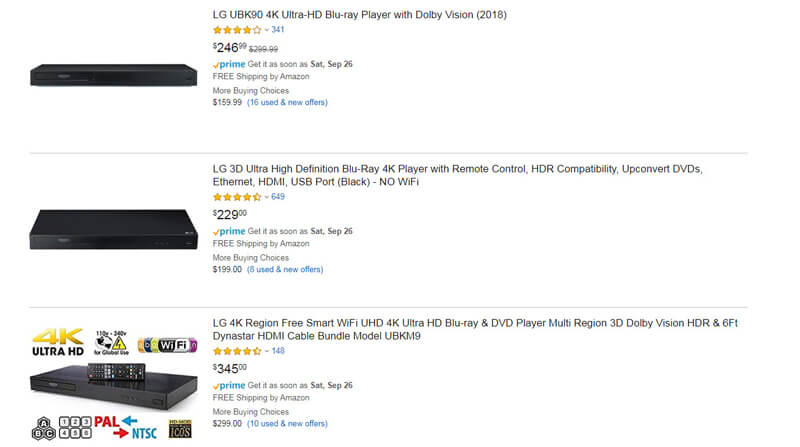Click the star rating of LG 3D Ultra HD player

pyautogui.click(x=237, y=197)
